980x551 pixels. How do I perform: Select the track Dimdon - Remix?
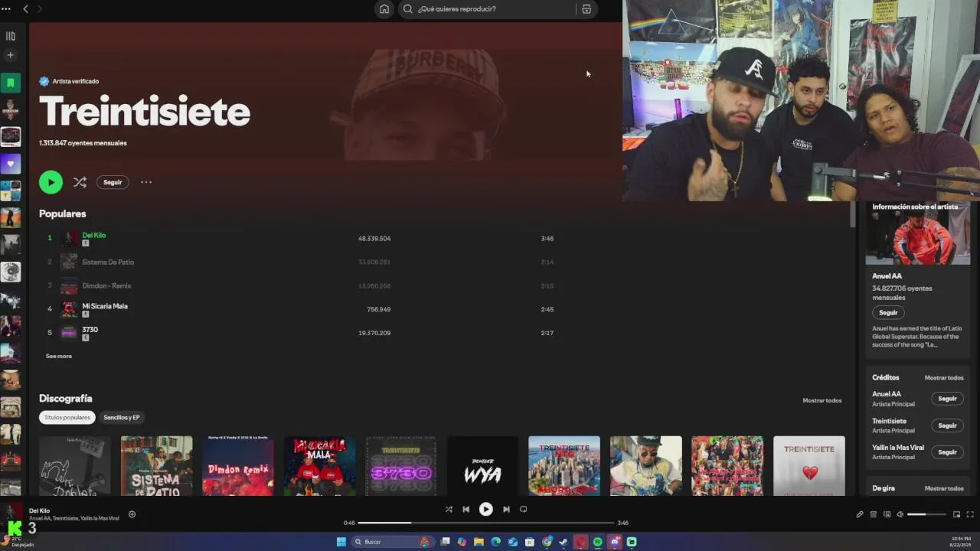(x=106, y=285)
